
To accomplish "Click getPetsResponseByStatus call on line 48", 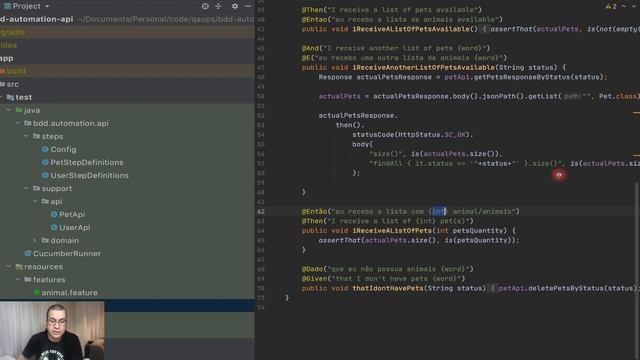I will (x=521, y=77).
